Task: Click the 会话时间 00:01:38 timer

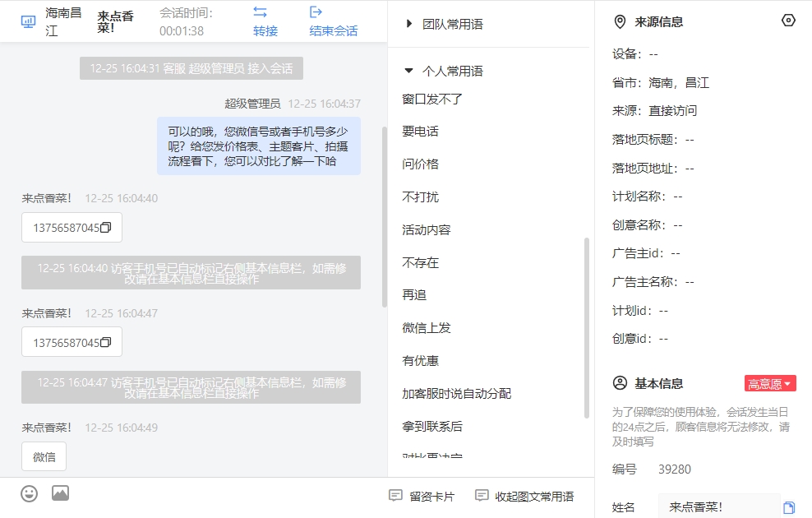Action: [x=186, y=21]
